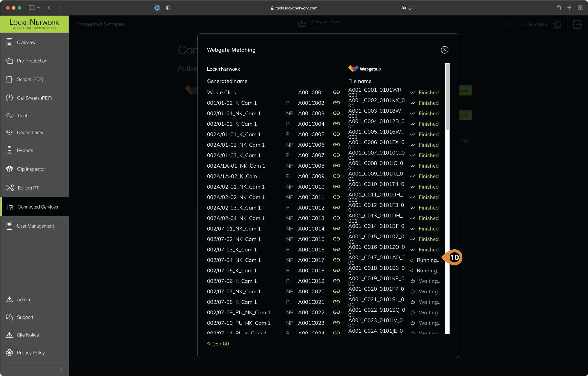The height and width of the screenshot is (376, 588).
Task: Reload the page in Safari
Action: [x=410, y=8]
